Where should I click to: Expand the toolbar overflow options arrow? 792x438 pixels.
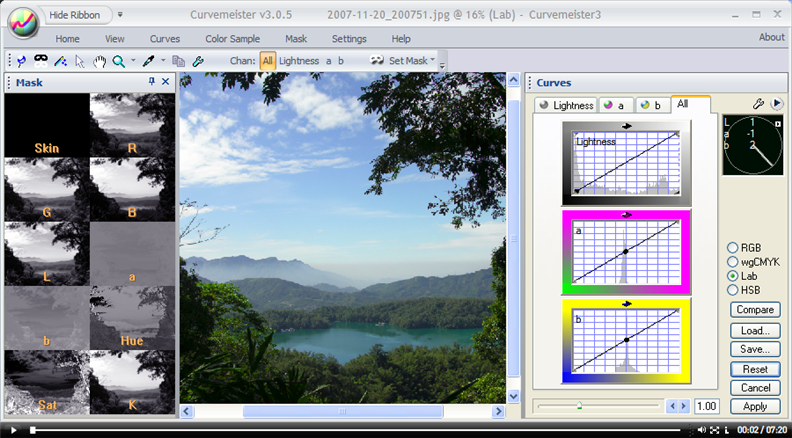pos(442,65)
